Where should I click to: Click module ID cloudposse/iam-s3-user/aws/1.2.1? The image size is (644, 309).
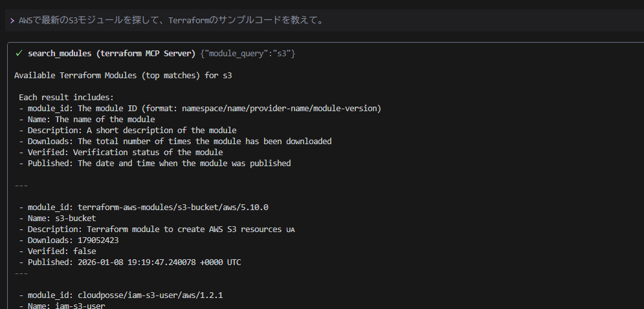150,295
